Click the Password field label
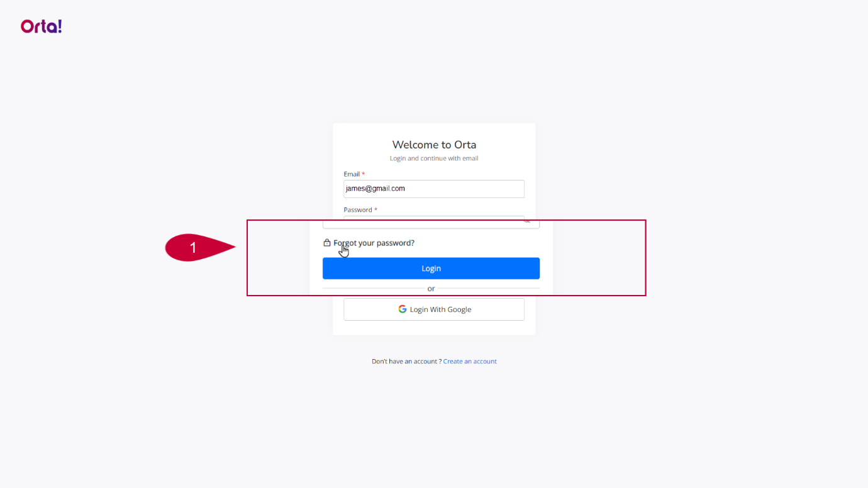 (358, 210)
